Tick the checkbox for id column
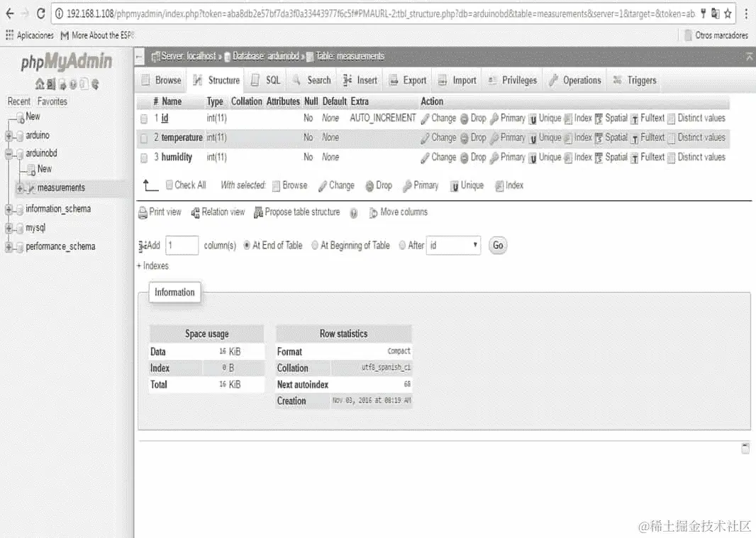 click(x=144, y=119)
